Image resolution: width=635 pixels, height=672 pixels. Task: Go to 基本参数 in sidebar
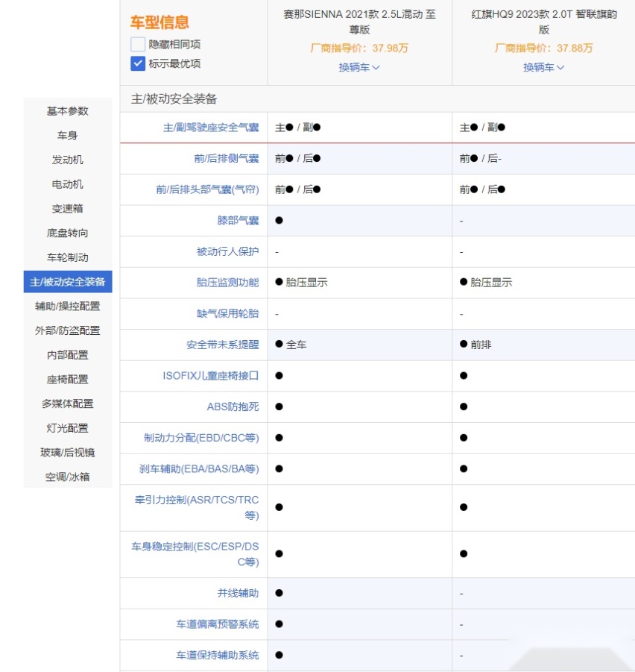click(68, 111)
